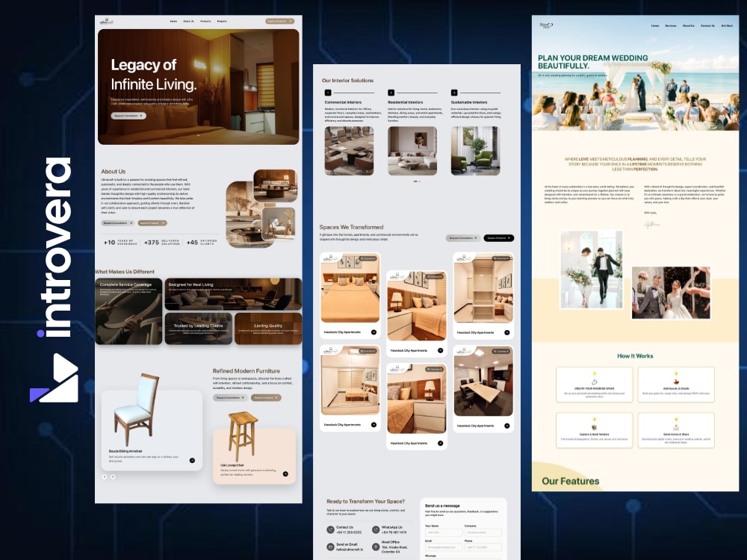
Task: Click the icon in the Add Guests & Details card
Action: [676, 382]
